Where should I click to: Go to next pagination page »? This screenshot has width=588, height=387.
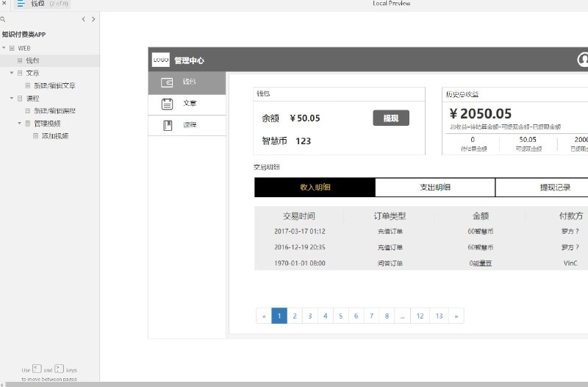click(x=456, y=316)
